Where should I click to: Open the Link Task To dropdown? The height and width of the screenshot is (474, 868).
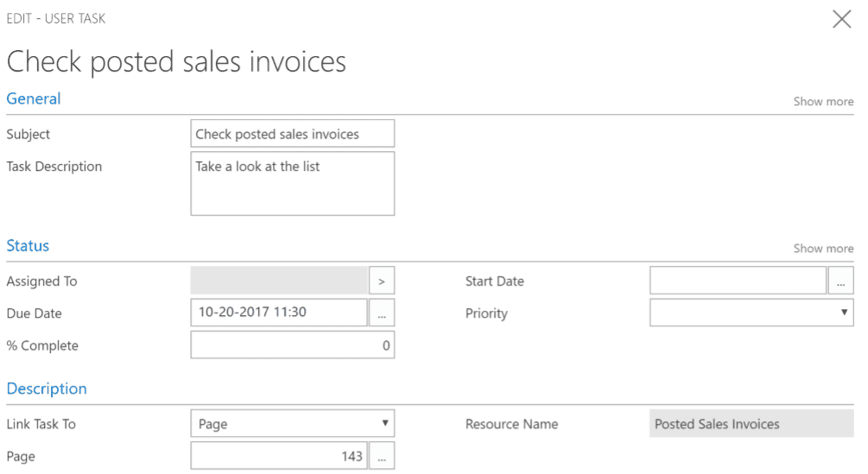[x=292, y=424]
